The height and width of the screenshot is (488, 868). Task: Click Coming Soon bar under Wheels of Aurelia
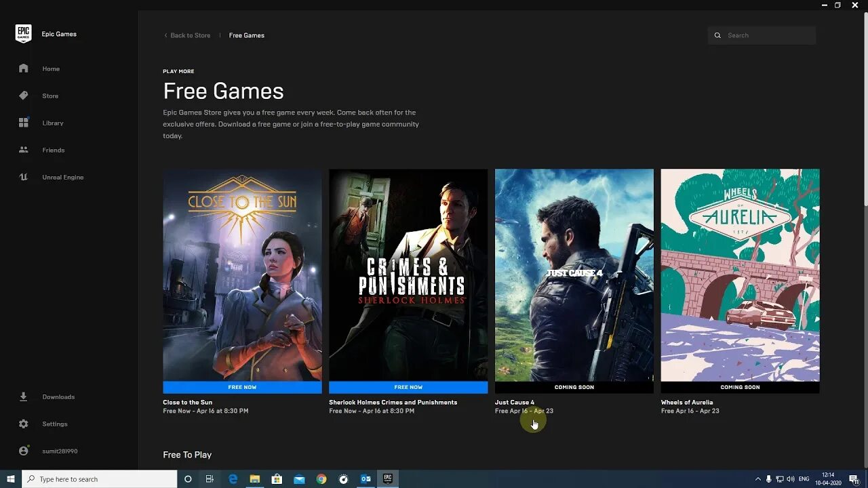point(741,387)
